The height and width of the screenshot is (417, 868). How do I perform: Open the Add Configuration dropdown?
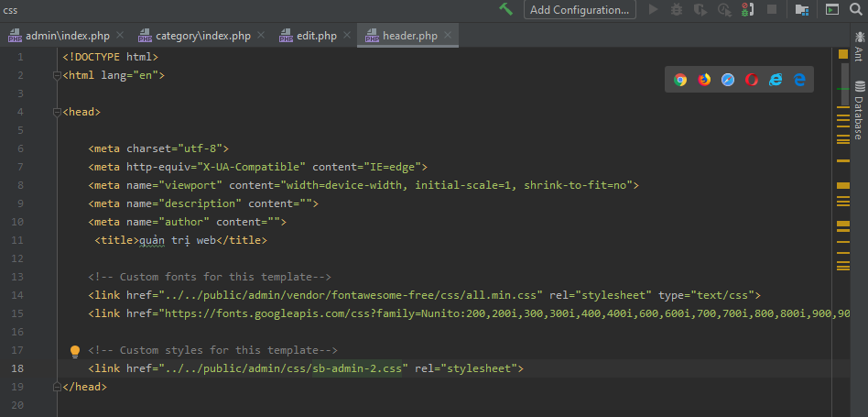coord(580,9)
